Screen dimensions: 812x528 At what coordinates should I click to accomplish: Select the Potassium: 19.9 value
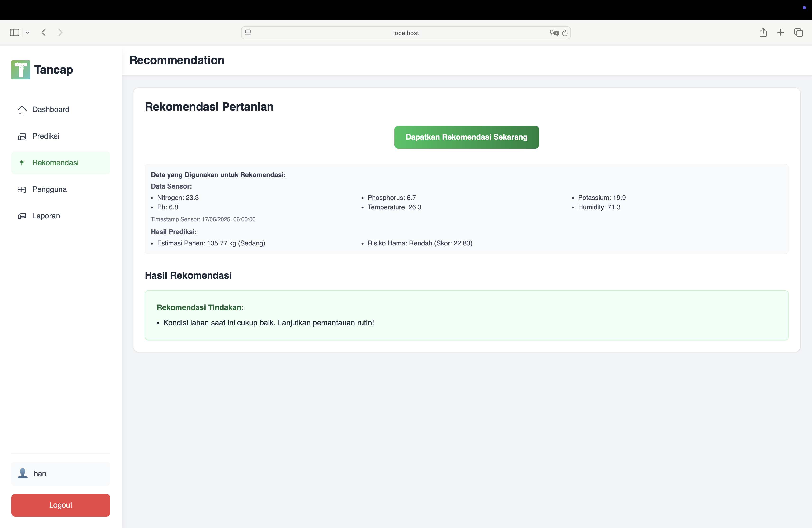[x=602, y=198]
